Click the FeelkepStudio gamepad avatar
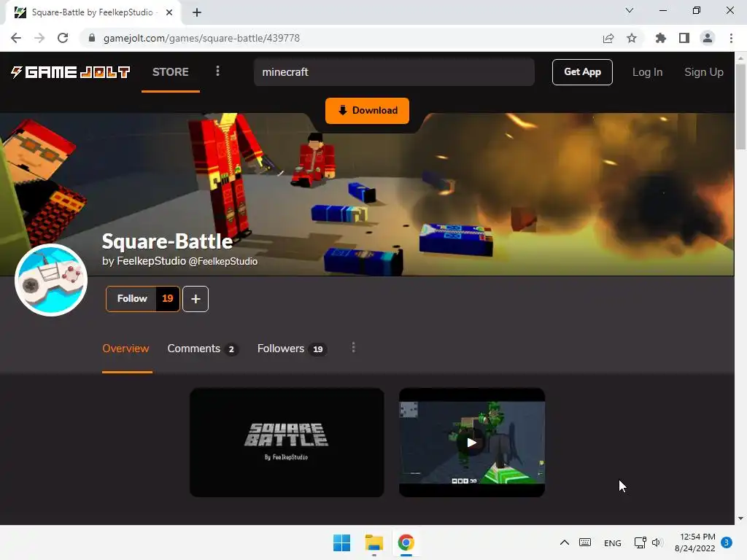747x560 pixels. point(51,280)
